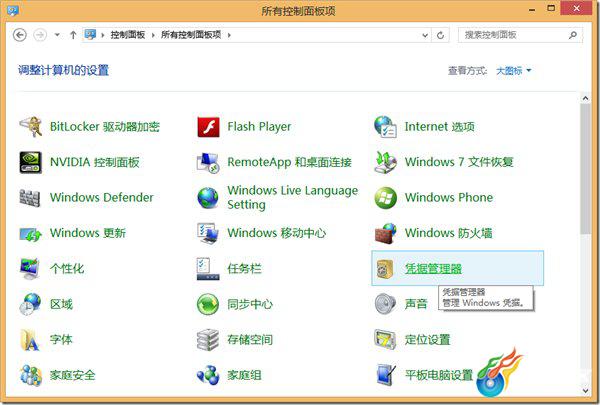Click the scrollbar down arrow

pyautogui.click(x=585, y=390)
